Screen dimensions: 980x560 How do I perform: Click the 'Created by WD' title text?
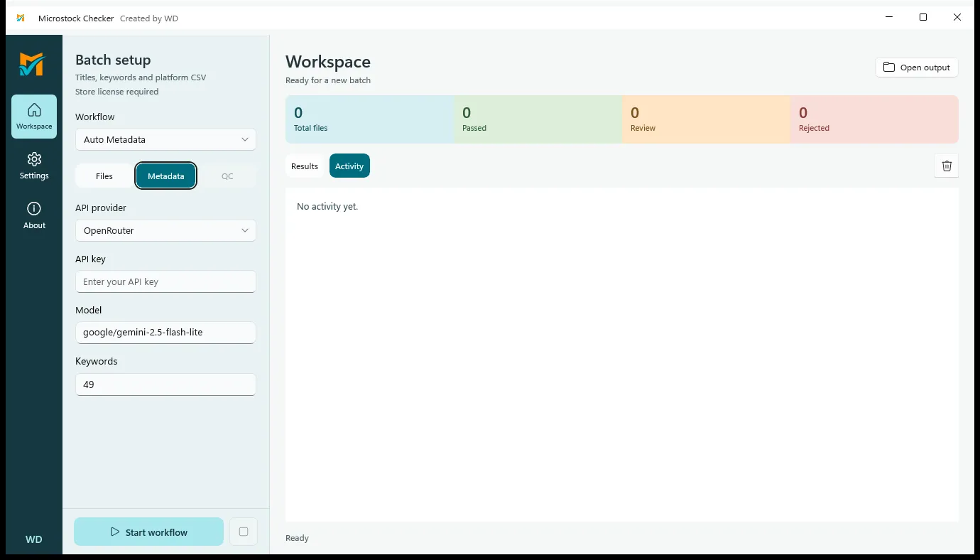tap(149, 18)
